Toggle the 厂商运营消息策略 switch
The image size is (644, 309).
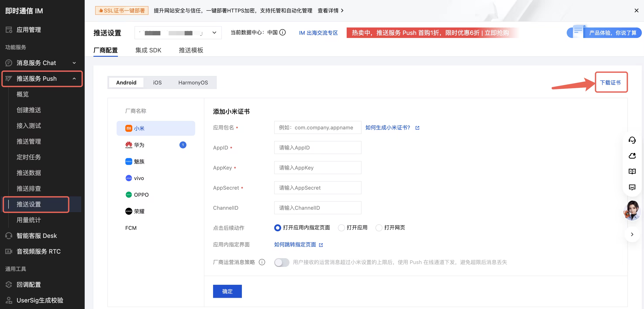point(281,262)
